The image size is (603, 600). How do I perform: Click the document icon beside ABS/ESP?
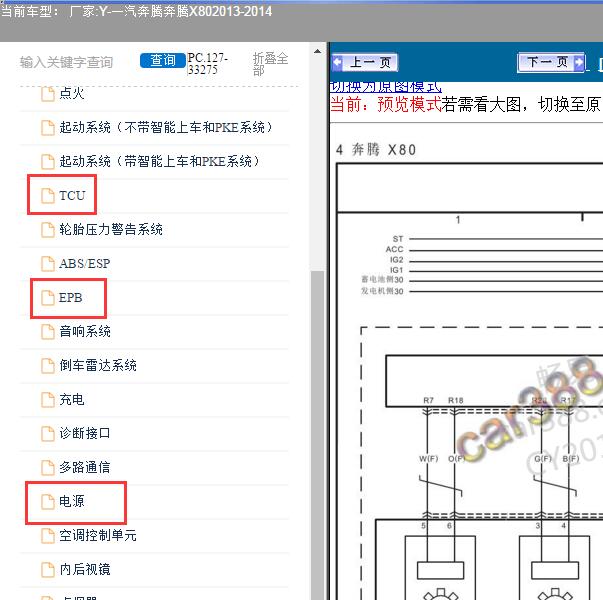(x=48, y=264)
